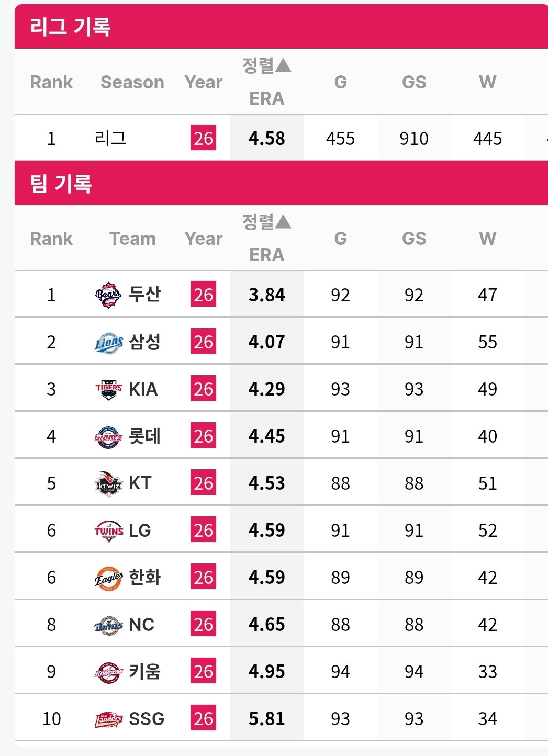This screenshot has width=548, height=756.
Task: Open the NC Dinos logo
Action: pyautogui.click(x=109, y=625)
